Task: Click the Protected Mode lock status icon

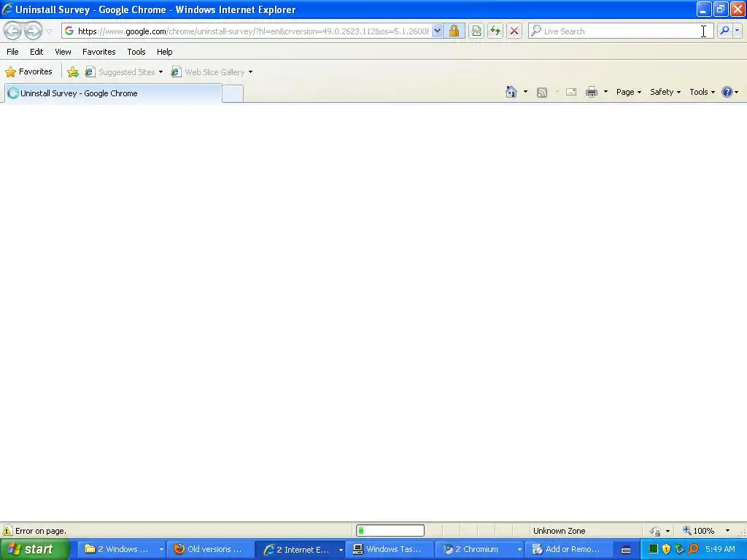Action: click(656, 531)
